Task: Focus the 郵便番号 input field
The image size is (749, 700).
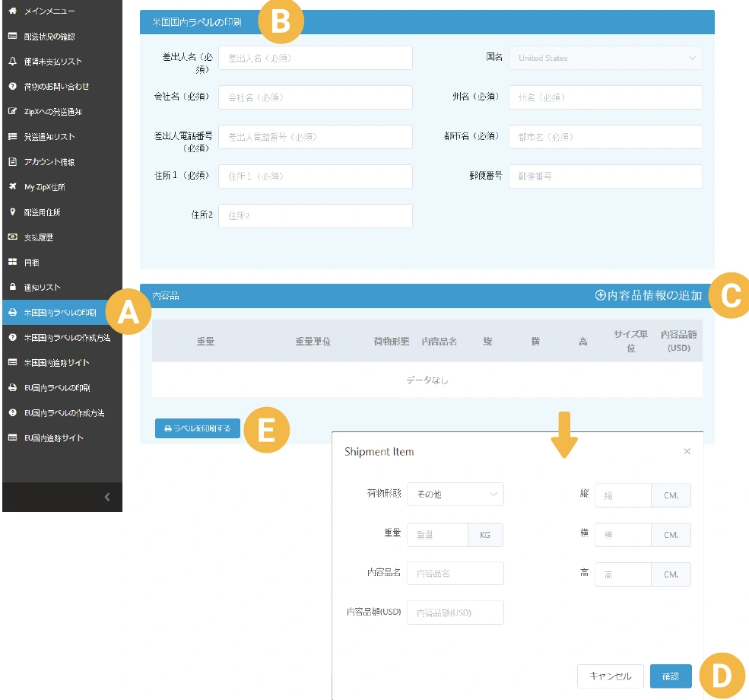Action: 605,177
